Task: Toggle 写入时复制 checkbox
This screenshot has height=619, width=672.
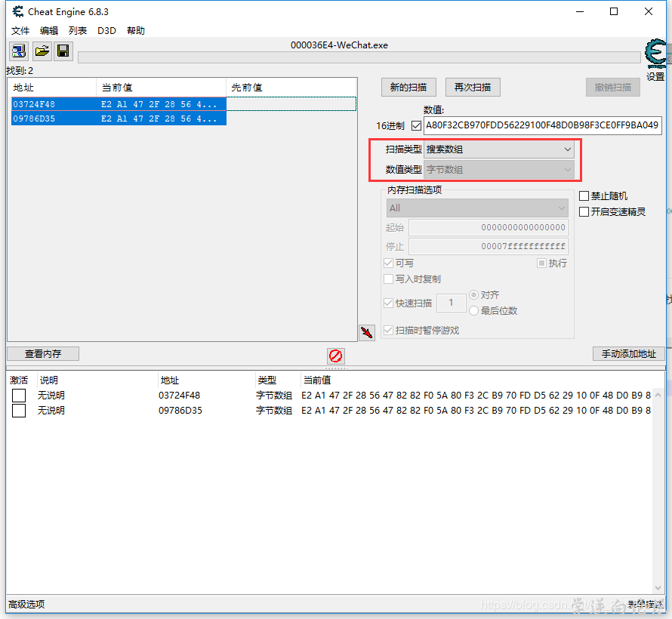Action: point(389,279)
